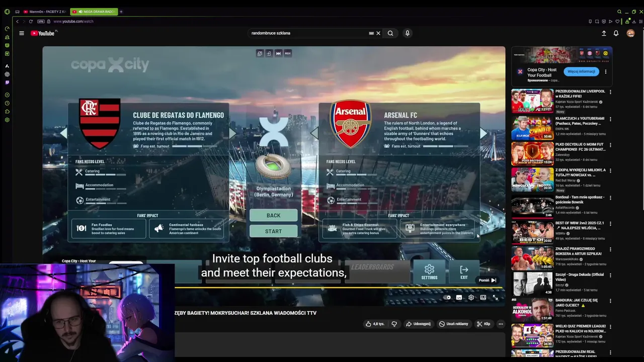This screenshot has height=362, width=644.
Task: Toggle autoplay switch in the player
Action: tap(447, 298)
